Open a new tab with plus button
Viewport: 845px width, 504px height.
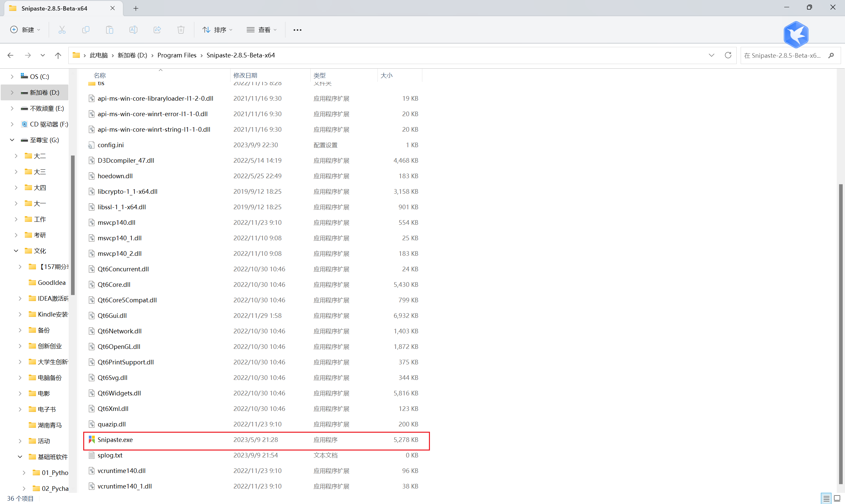tap(136, 8)
